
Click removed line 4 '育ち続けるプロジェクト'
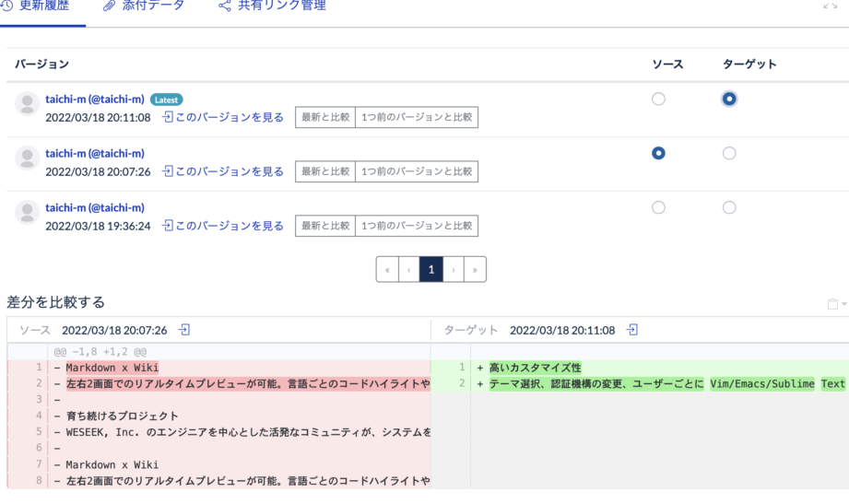122,416
